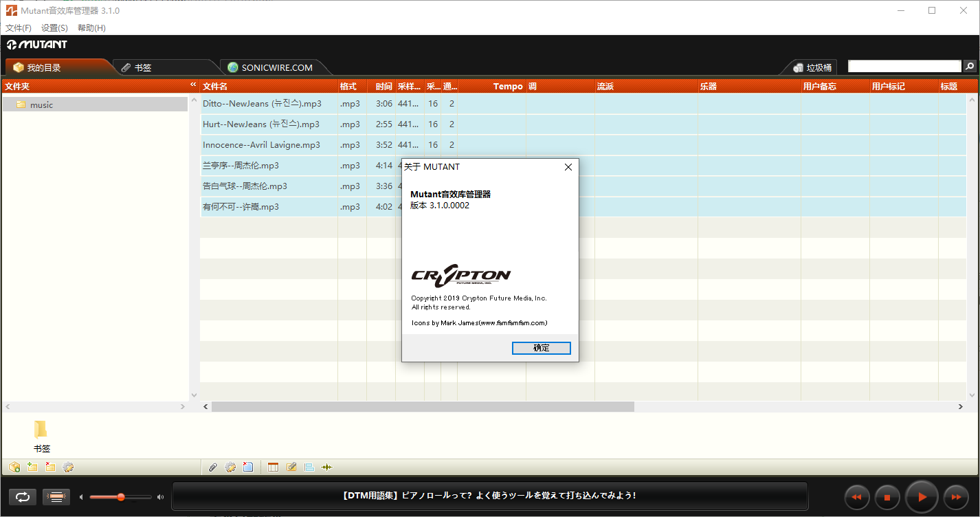
Task: Click the file list vertical scrollbar up arrow
Action: (972, 100)
